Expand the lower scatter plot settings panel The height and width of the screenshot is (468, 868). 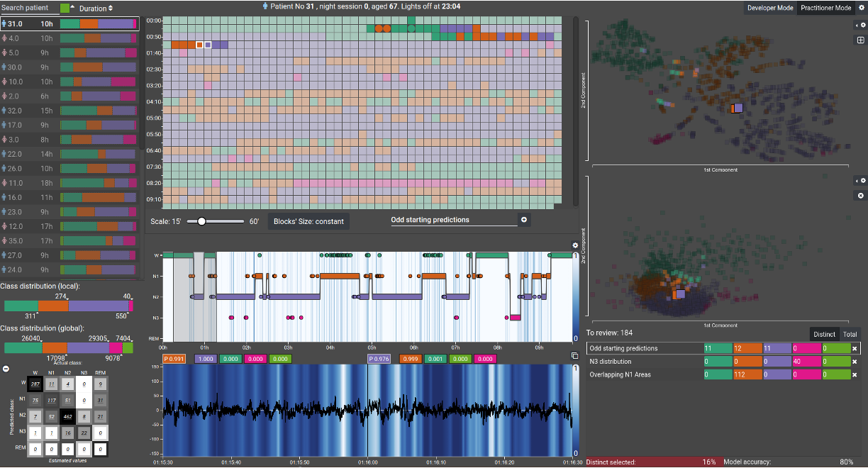point(861,181)
